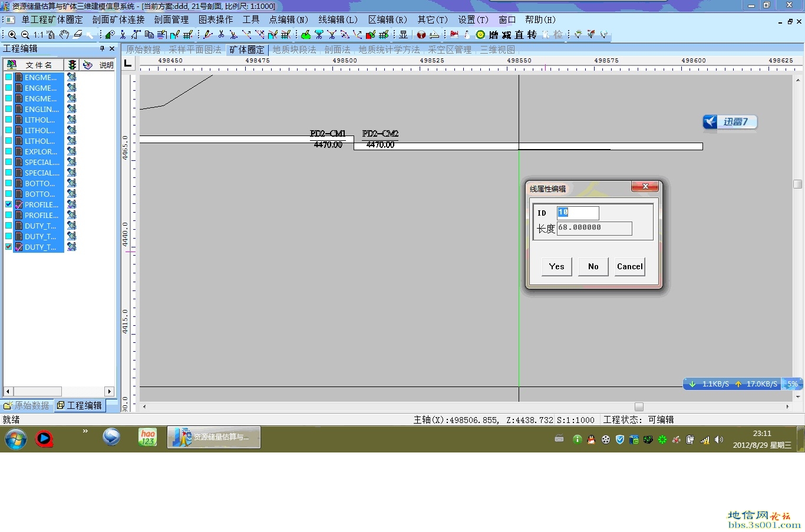Click the file list horizontal scrollbar thumb
Image resolution: width=805 pixels, height=532 pixels.
coord(38,391)
